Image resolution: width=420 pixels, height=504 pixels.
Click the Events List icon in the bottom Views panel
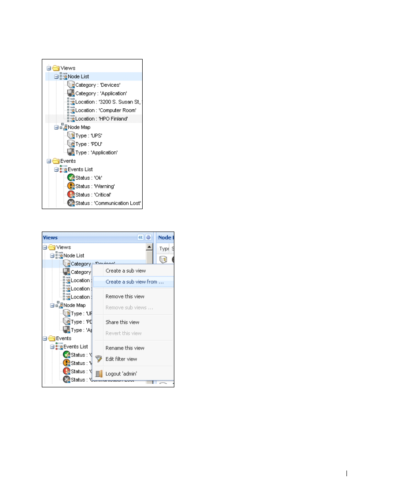pyautogui.click(x=59, y=346)
